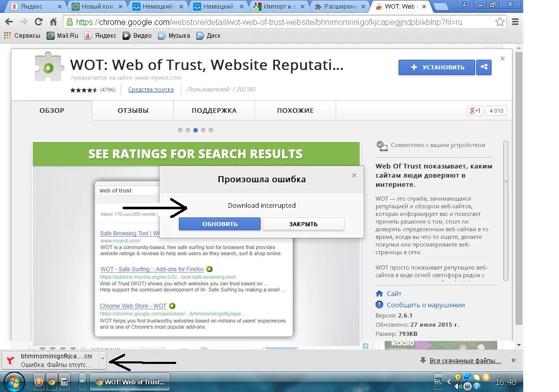Viewport: 559px width, 392px height.
Task: Click the RU language indicator
Action: (438, 382)
